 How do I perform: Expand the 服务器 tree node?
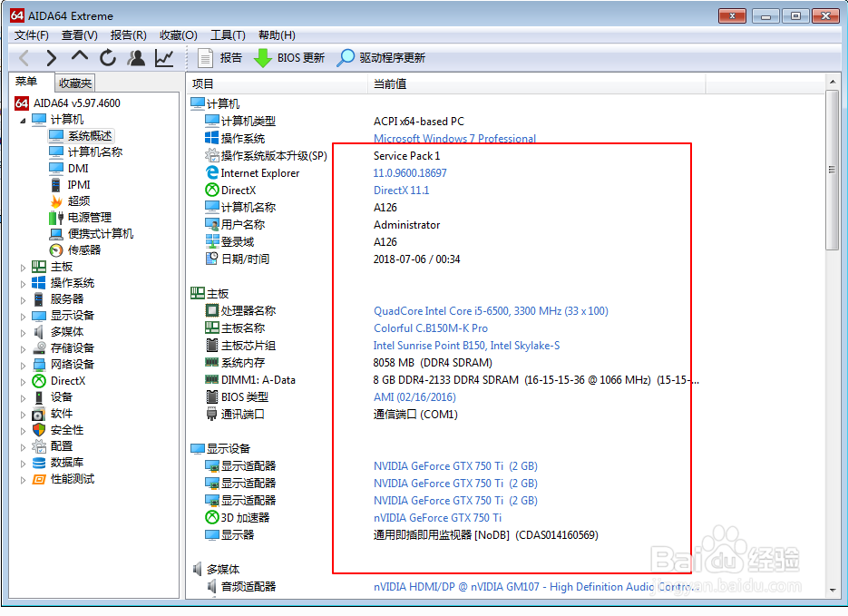(23, 299)
